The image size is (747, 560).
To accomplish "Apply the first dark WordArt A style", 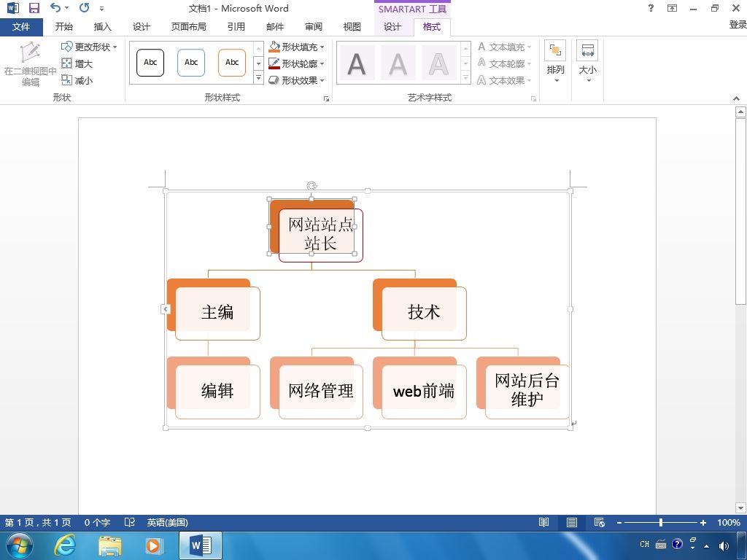I will click(x=357, y=64).
